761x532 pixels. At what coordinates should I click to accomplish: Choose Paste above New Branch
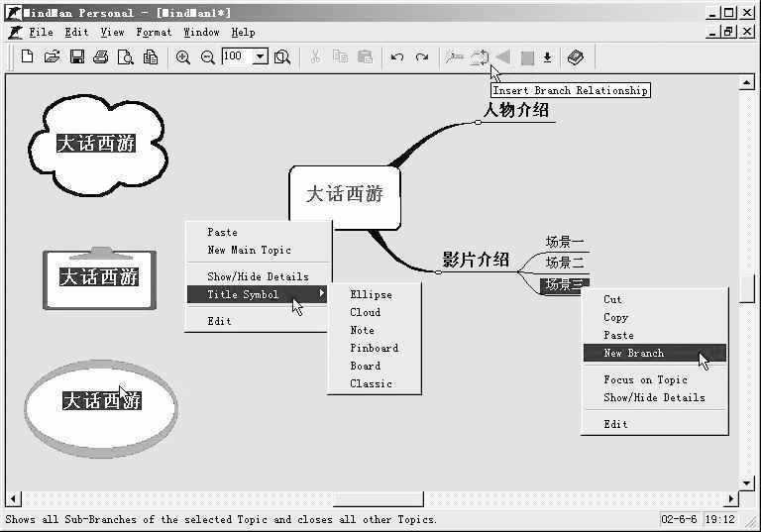[655, 335]
